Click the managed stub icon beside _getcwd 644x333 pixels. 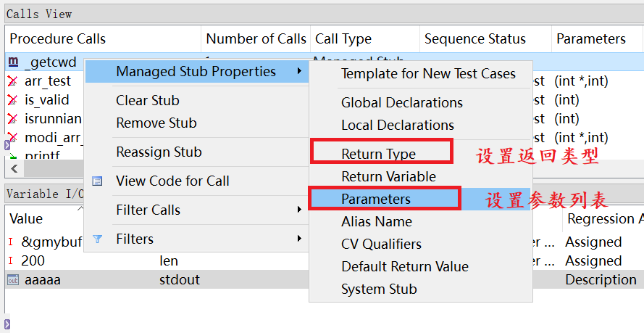(x=13, y=62)
